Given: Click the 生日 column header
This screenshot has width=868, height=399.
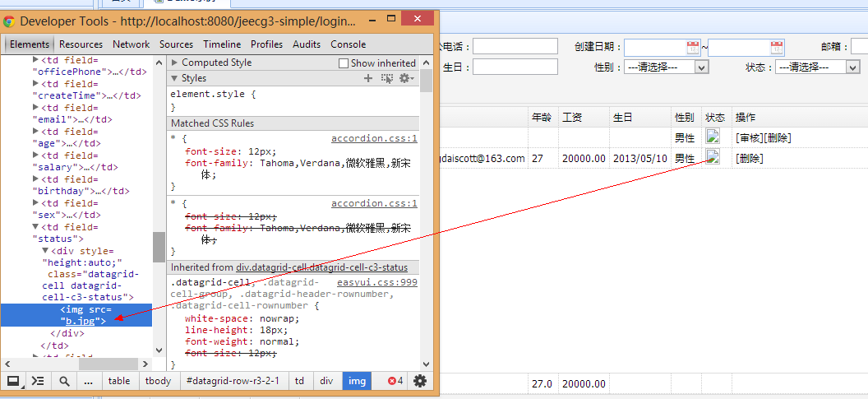Looking at the screenshot, I should [640, 118].
